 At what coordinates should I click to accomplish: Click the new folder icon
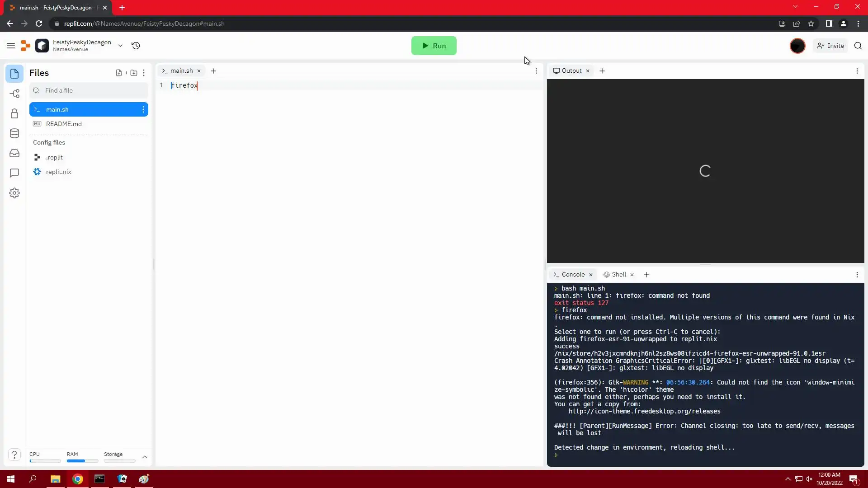pyautogui.click(x=133, y=73)
